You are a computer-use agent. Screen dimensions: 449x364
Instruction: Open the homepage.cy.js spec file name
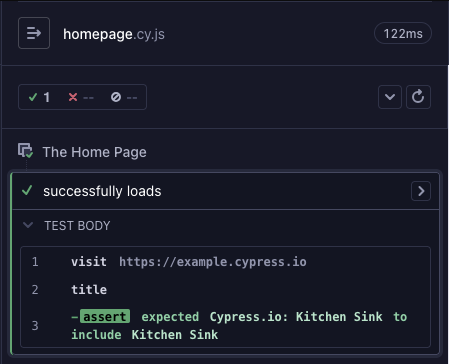click(114, 34)
